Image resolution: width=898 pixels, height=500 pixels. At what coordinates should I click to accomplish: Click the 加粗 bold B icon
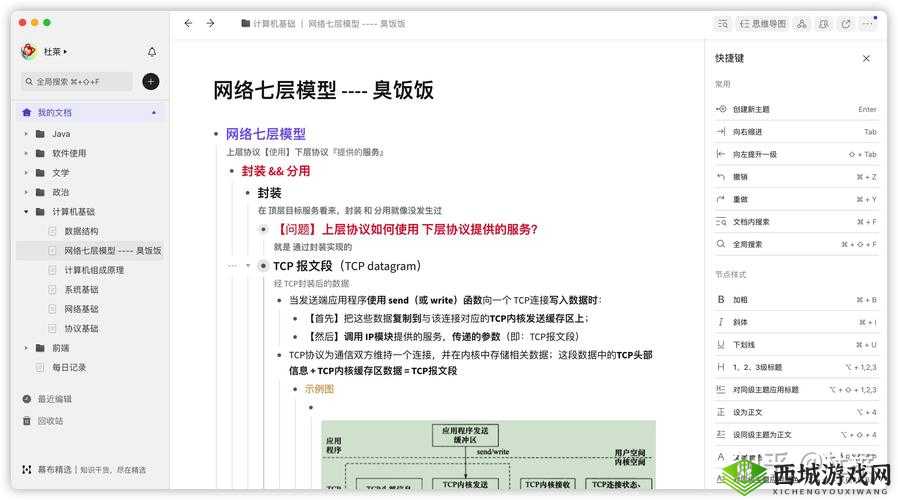721,300
